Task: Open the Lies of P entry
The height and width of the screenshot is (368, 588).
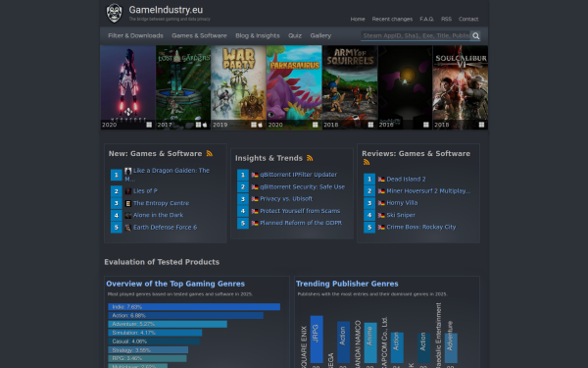Action: 145,190
